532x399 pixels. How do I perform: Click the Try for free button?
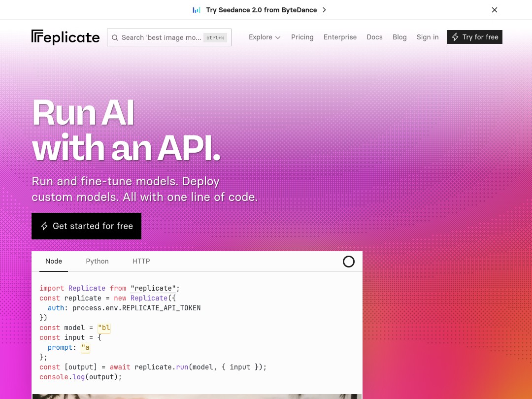(x=474, y=37)
